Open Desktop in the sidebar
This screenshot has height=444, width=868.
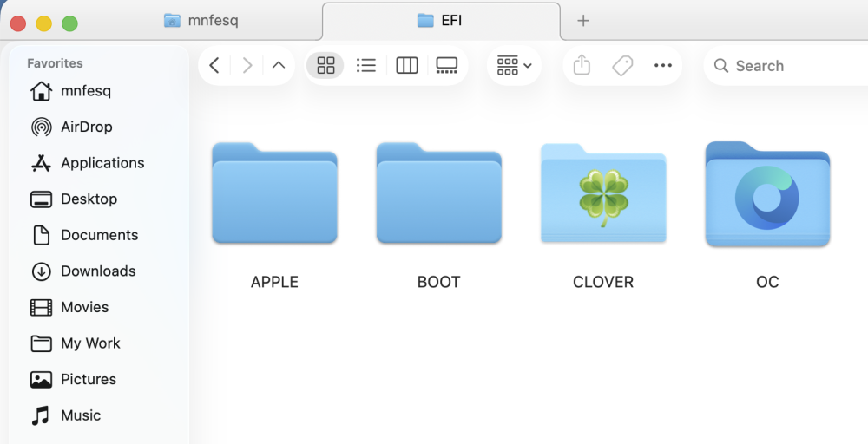[x=74, y=199]
